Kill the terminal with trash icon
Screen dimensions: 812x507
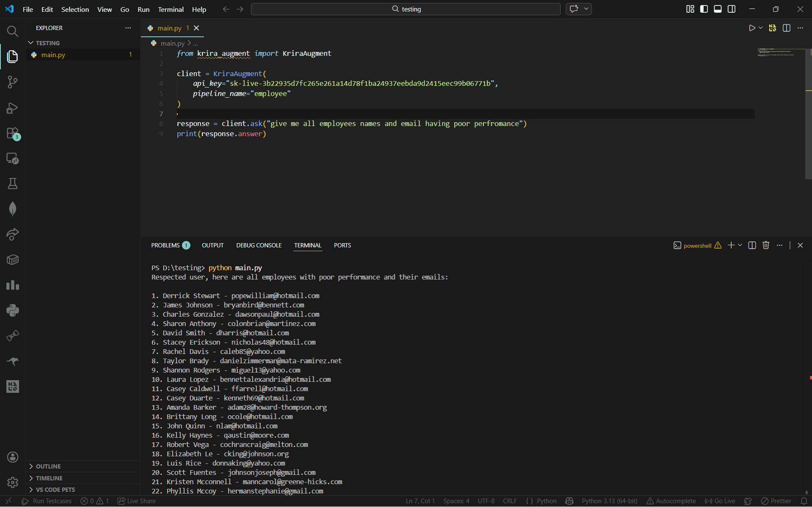point(765,245)
